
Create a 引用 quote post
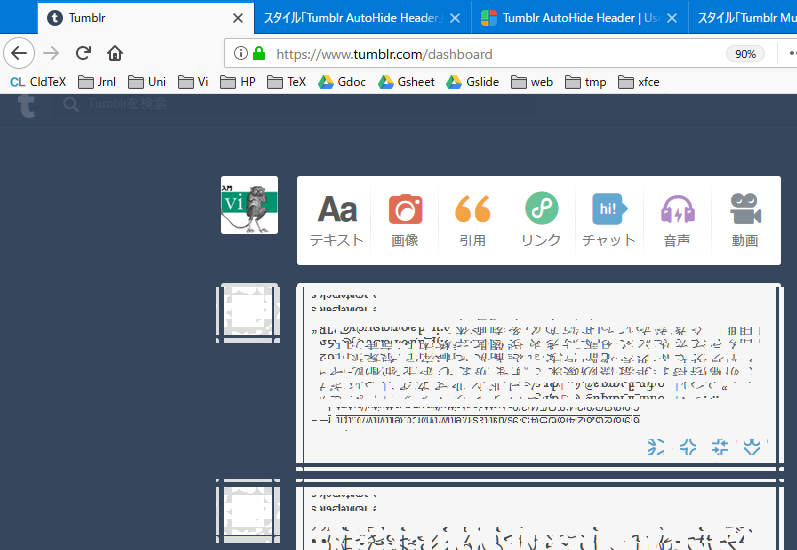(x=473, y=220)
